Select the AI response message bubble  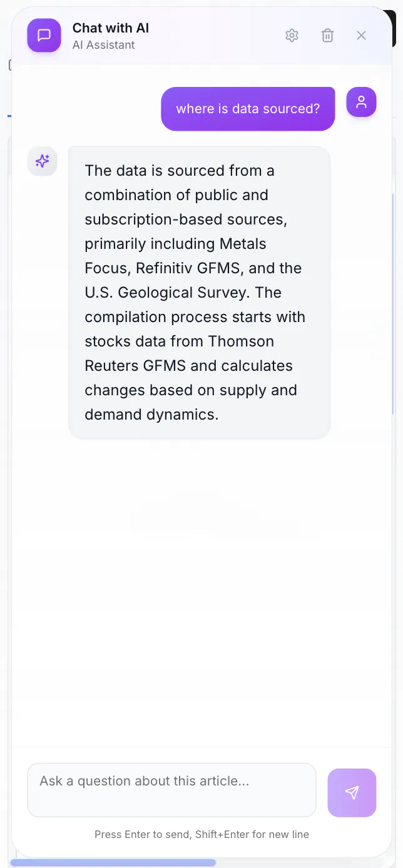(199, 293)
